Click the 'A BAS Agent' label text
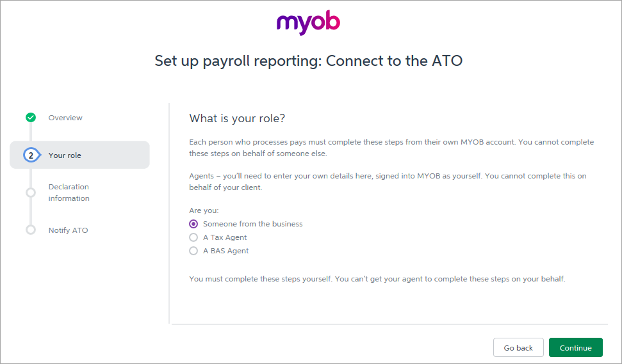622x364 pixels. tap(225, 251)
